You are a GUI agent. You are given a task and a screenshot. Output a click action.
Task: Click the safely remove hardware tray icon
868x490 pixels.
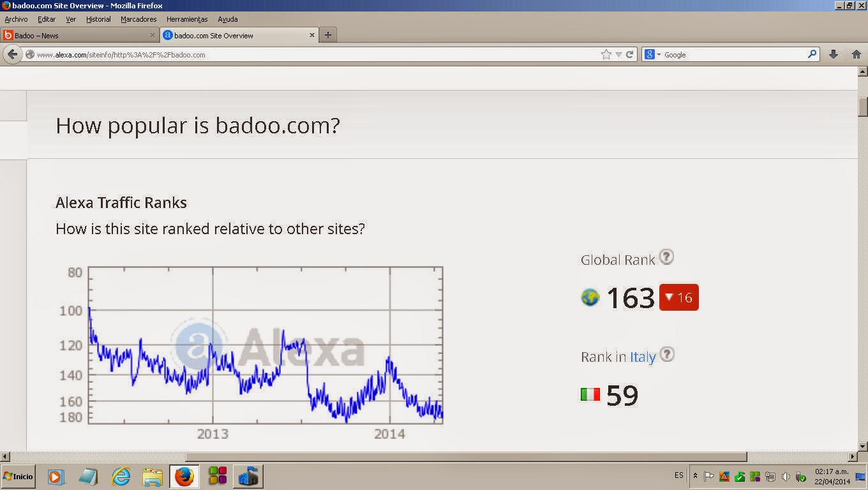tap(801, 477)
